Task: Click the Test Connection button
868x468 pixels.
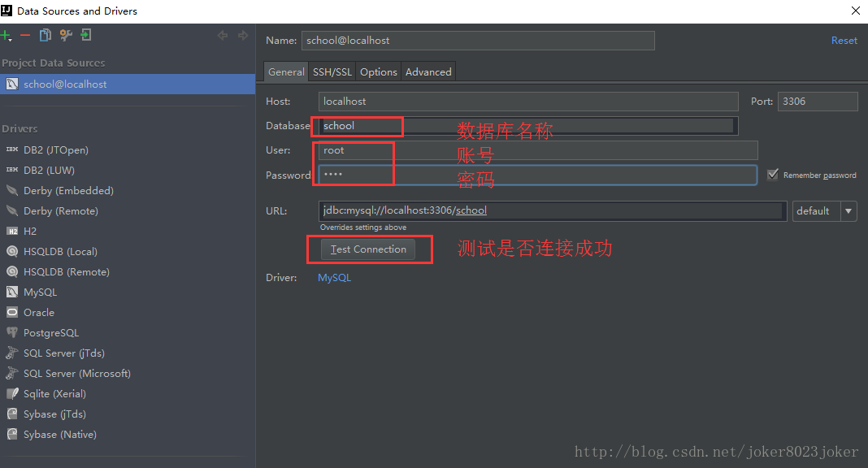Action: click(x=368, y=249)
